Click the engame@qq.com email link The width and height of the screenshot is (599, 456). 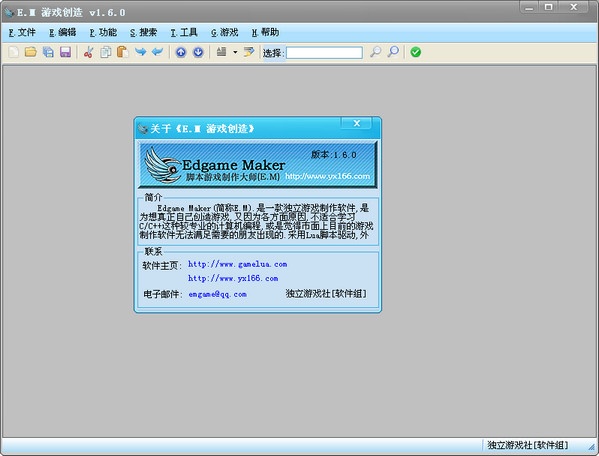pyautogui.click(x=217, y=294)
